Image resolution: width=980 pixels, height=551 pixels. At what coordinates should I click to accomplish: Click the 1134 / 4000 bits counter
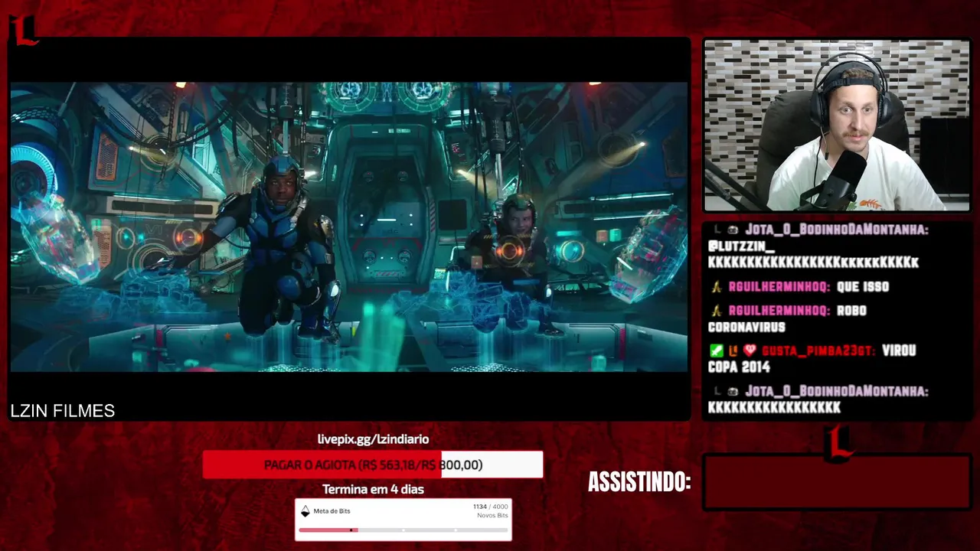pos(490,507)
